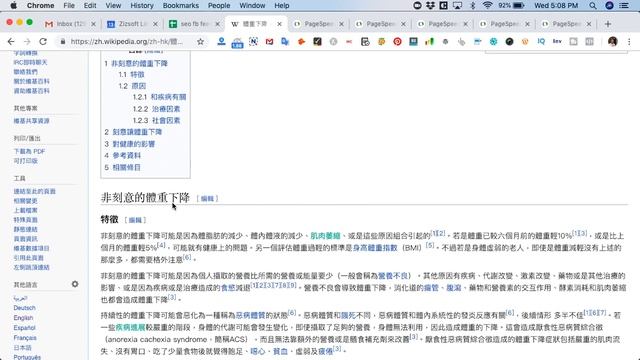The image size is (640, 360).
Task: Edit the 非刻意的體重下降 section heading
Action: [207, 199]
